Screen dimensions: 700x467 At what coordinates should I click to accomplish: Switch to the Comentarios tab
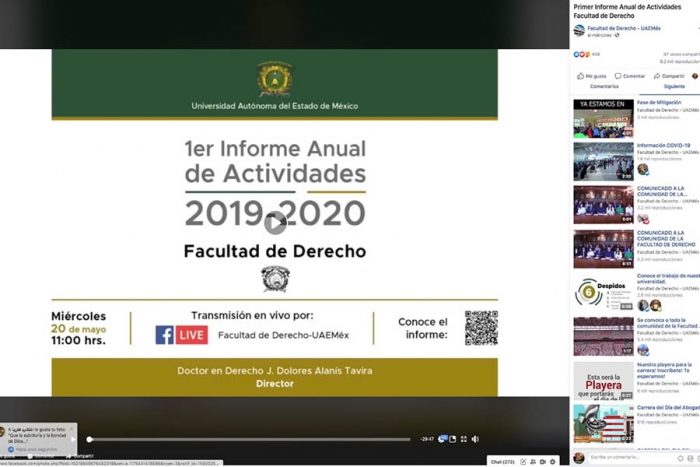(604, 86)
